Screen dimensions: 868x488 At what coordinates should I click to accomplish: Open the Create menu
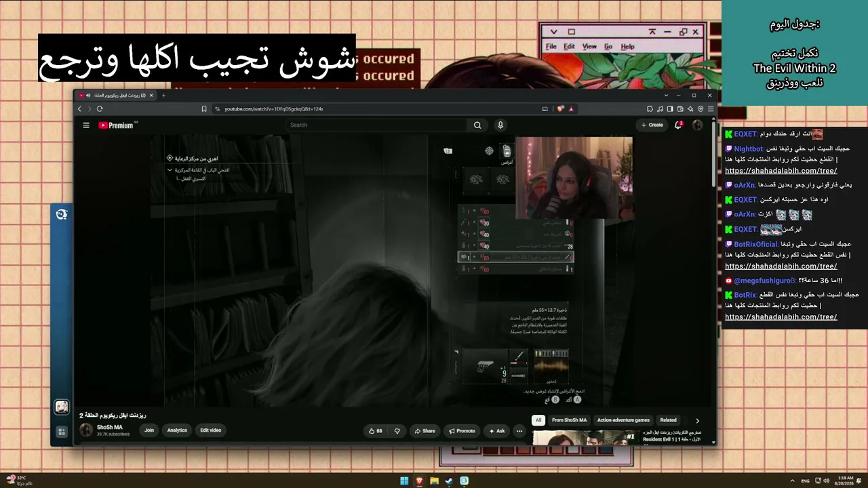tap(652, 125)
